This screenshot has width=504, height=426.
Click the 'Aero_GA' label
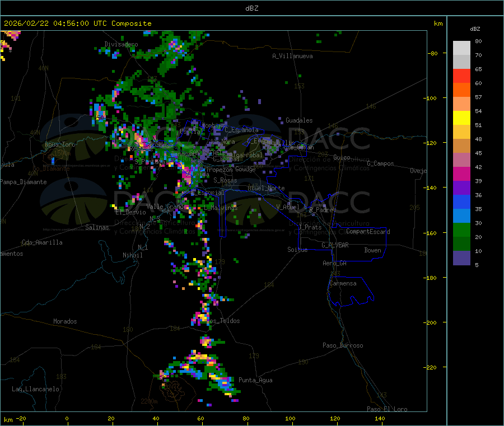point(335,263)
